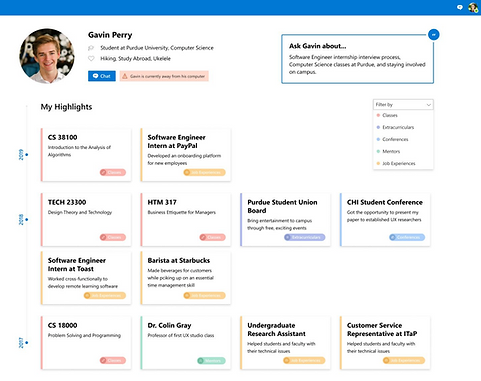
Task: Click Classes tag on CS 38100 card
Action: coord(113,172)
